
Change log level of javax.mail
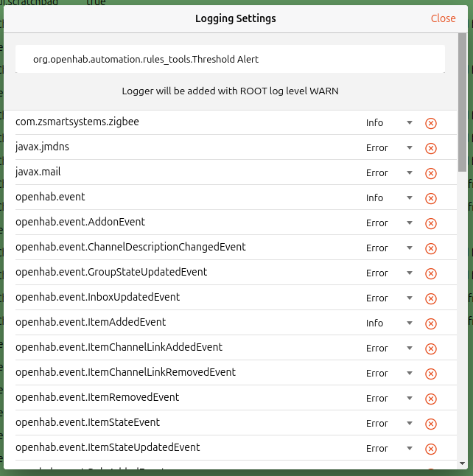[x=389, y=173]
